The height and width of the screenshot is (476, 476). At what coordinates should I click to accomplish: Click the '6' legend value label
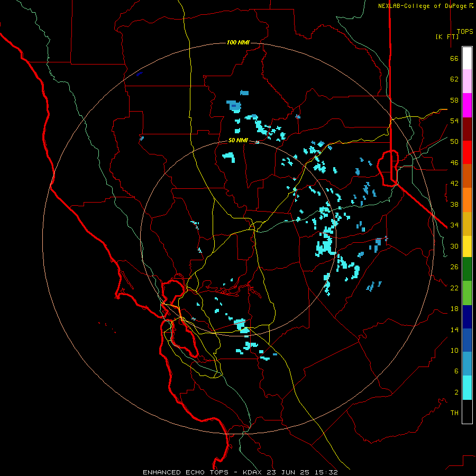[x=456, y=371]
